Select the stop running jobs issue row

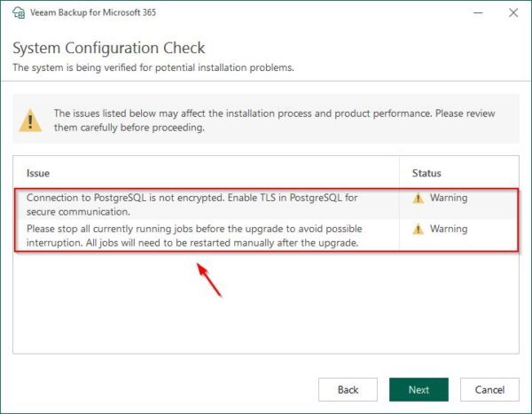click(266, 236)
